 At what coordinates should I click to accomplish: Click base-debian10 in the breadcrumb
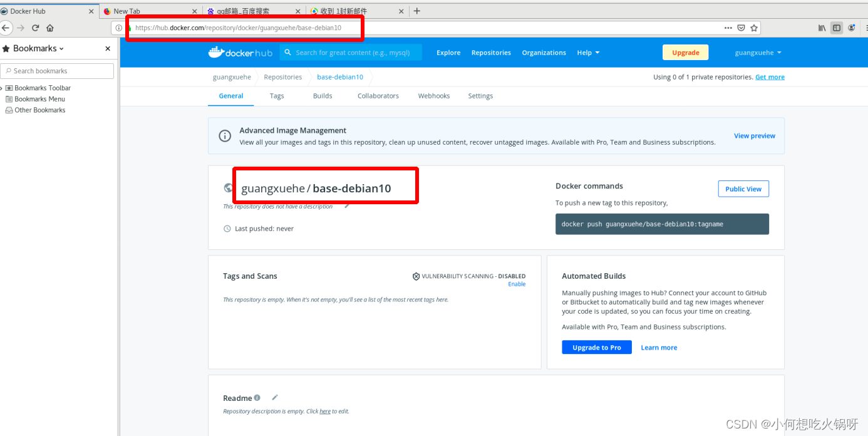[x=340, y=77]
